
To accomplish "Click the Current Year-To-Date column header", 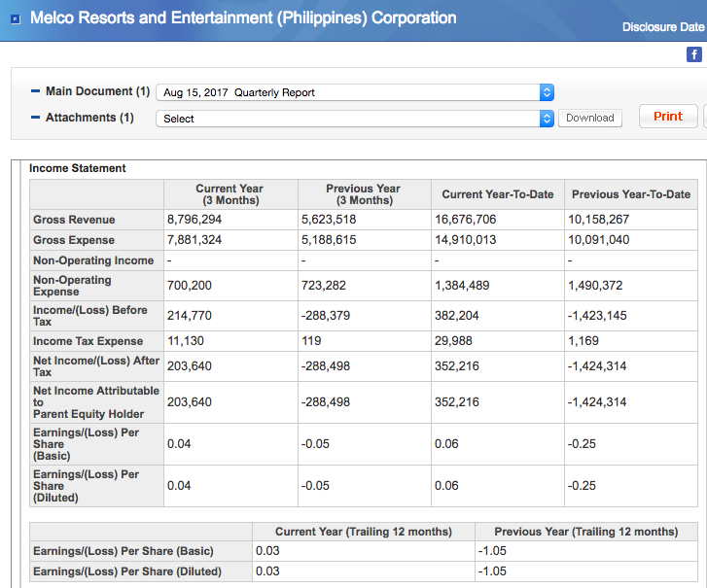I will [498, 194].
